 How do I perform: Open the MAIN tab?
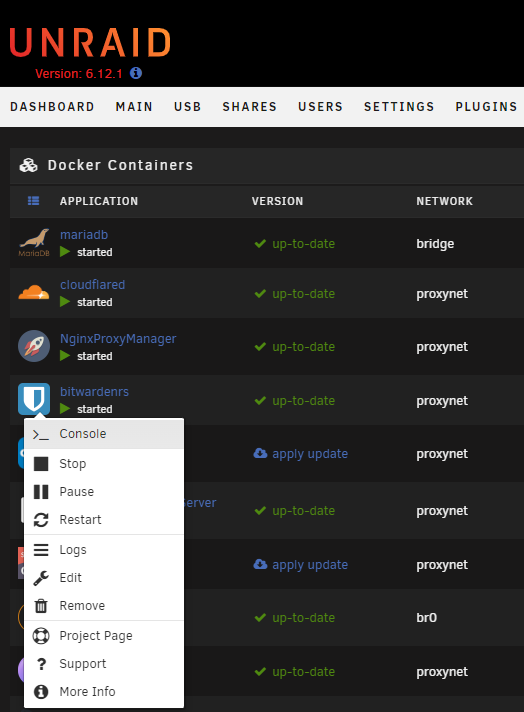click(134, 107)
